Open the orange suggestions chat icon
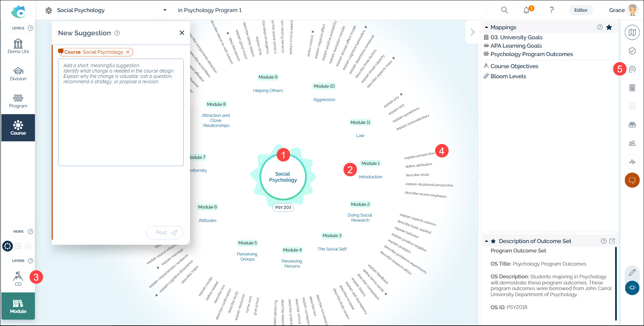 (x=632, y=180)
